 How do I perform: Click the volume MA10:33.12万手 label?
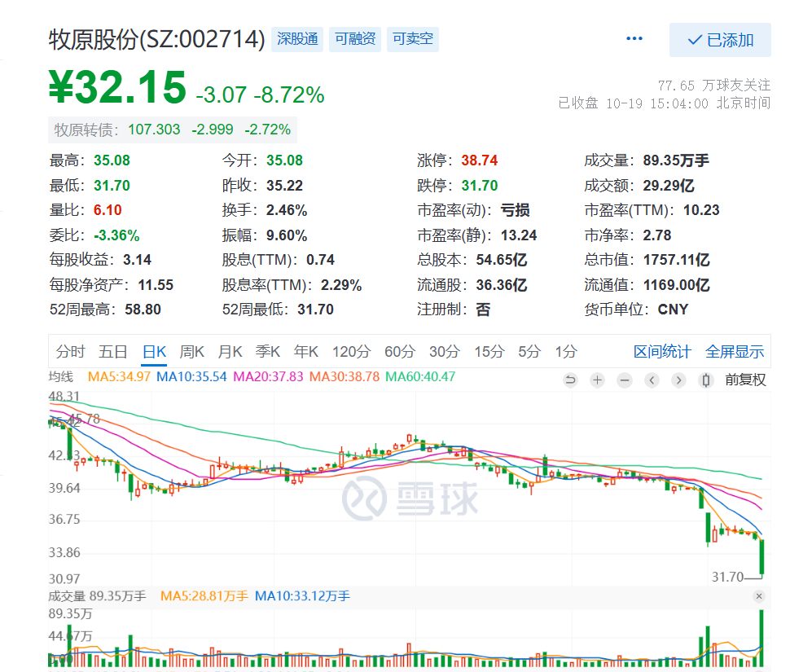coord(302,596)
